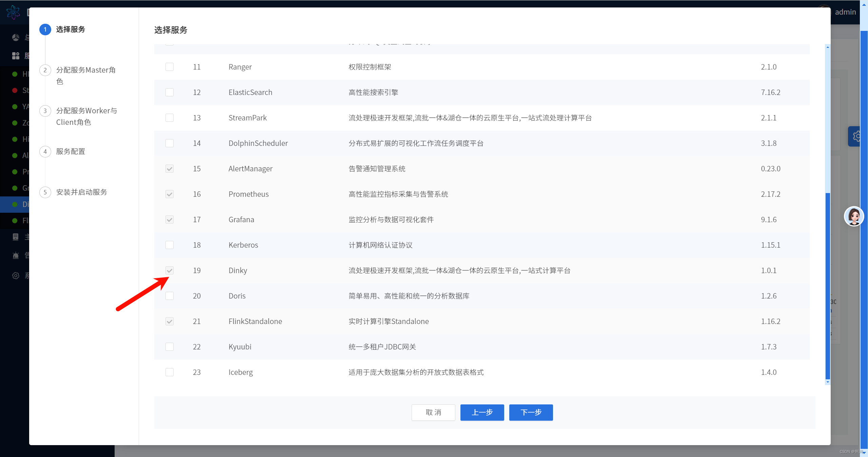Open the host management sidebar icon
This screenshot has width=868, height=457.
tap(16, 237)
